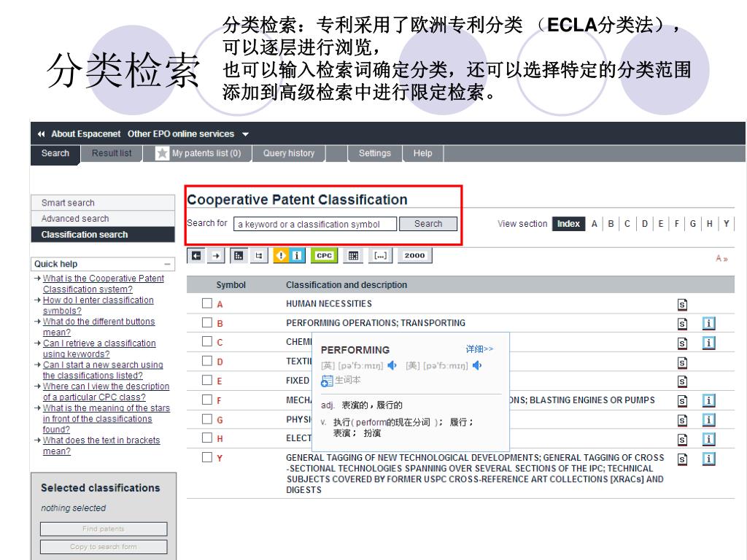Select Smart search in sidebar
The width and height of the screenshot is (747, 560).
coord(103,203)
